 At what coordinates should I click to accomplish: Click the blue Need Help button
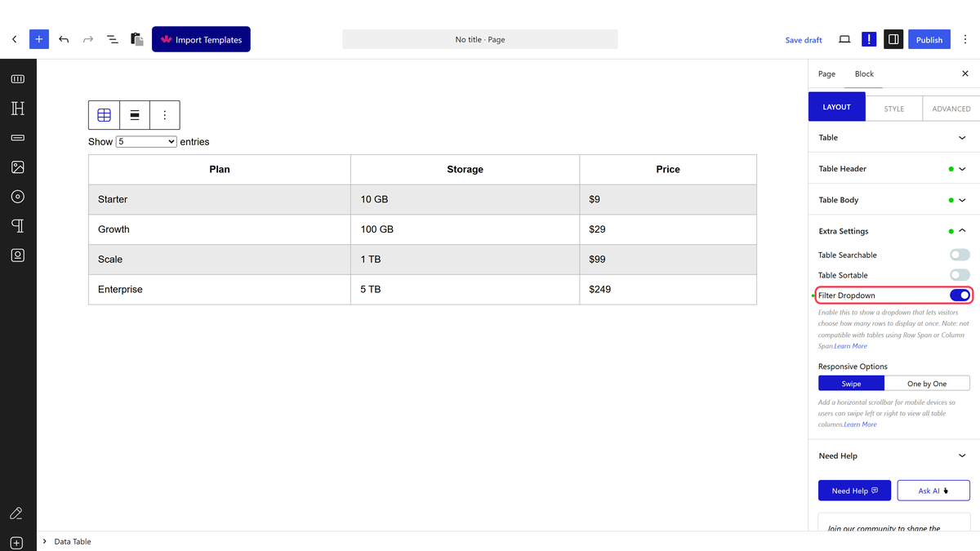(854, 491)
